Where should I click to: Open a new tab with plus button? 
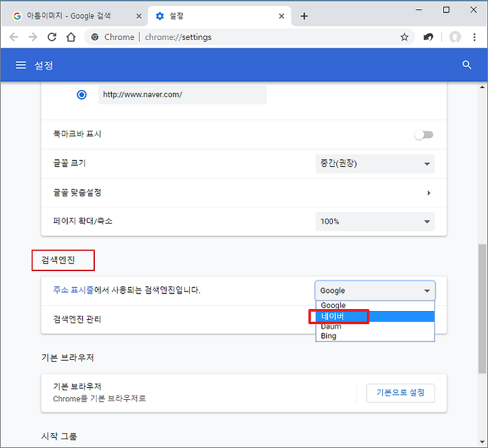click(x=304, y=16)
